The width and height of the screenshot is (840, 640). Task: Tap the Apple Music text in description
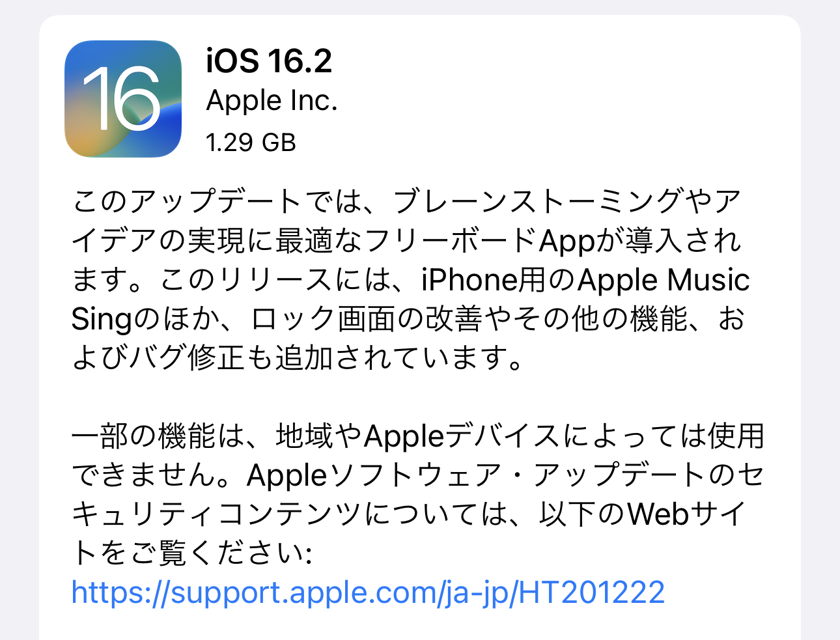[x=664, y=280]
